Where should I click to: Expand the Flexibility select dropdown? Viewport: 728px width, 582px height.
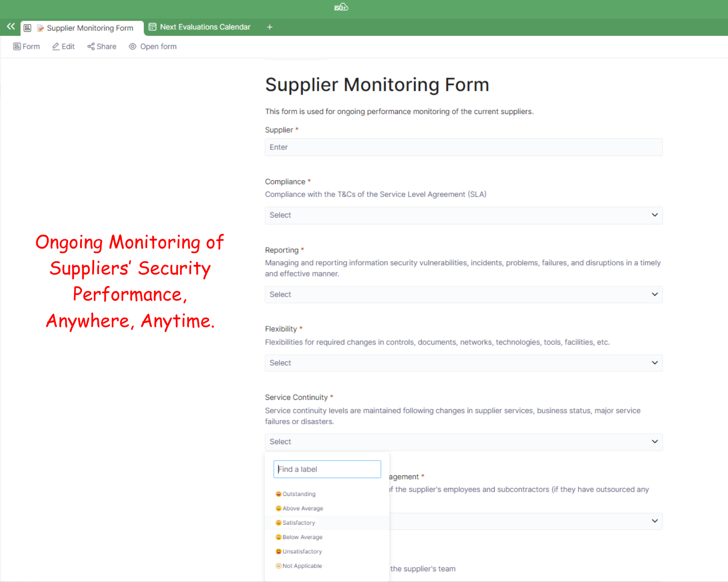point(463,363)
